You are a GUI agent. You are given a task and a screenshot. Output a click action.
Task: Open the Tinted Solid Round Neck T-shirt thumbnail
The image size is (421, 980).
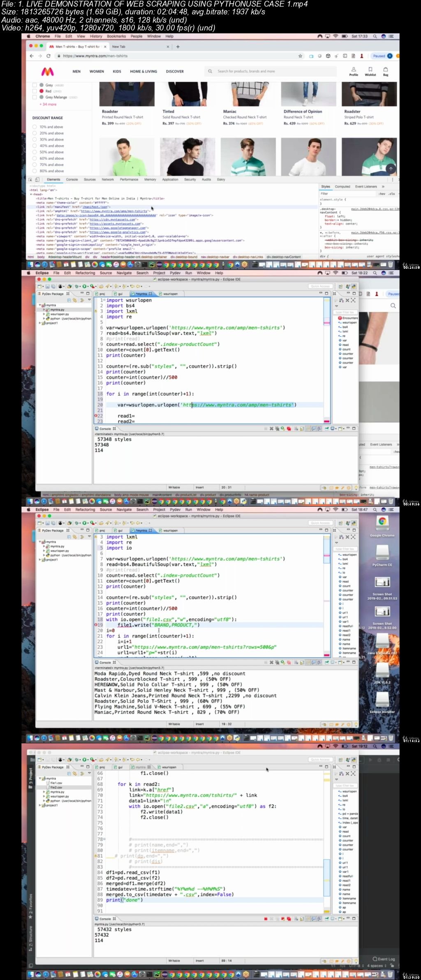187,94
